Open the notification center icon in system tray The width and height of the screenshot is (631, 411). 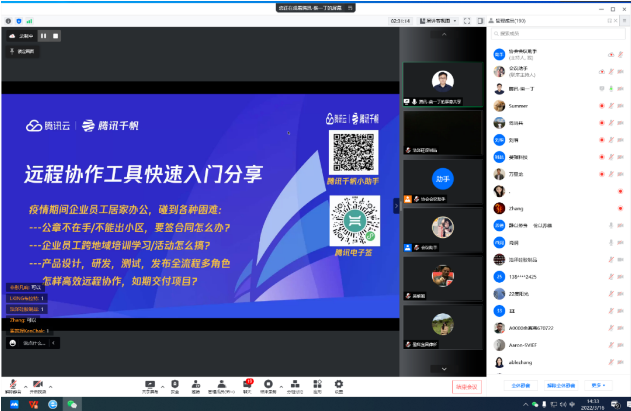(615, 405)
